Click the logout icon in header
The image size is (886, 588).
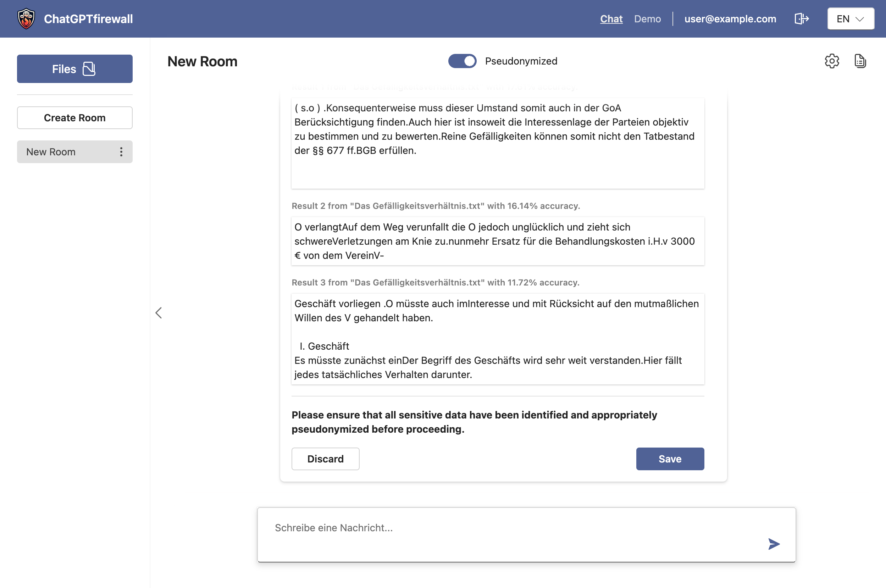click(x=801, y=19)
